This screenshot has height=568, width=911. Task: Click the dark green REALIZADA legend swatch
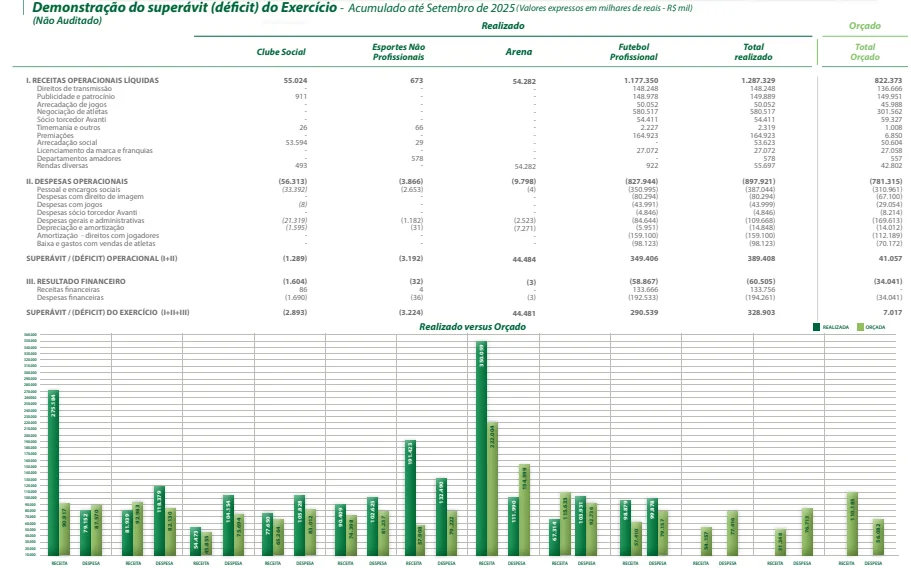[x=816, y=326]
